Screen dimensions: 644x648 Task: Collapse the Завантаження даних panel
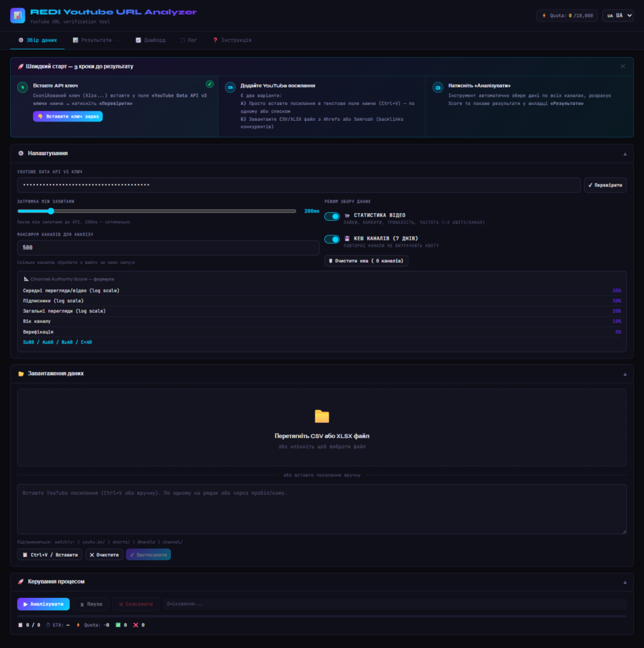click(625, 374)
